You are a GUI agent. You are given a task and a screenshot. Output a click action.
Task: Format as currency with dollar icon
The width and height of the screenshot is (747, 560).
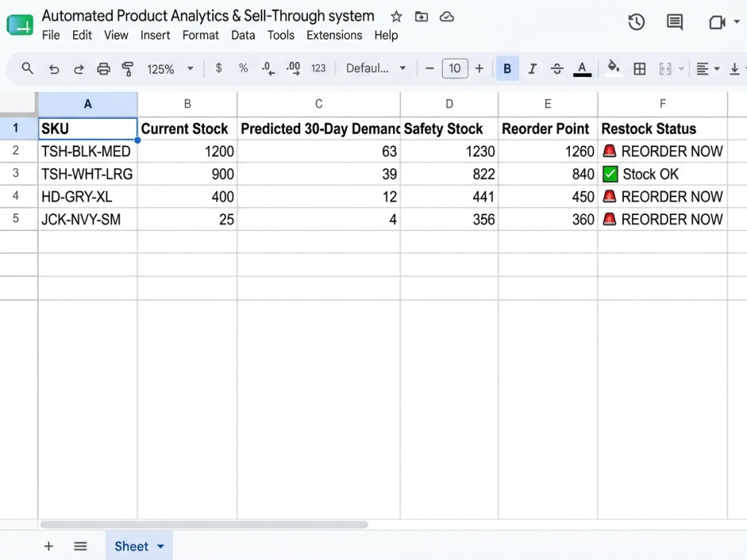[219, 68]
